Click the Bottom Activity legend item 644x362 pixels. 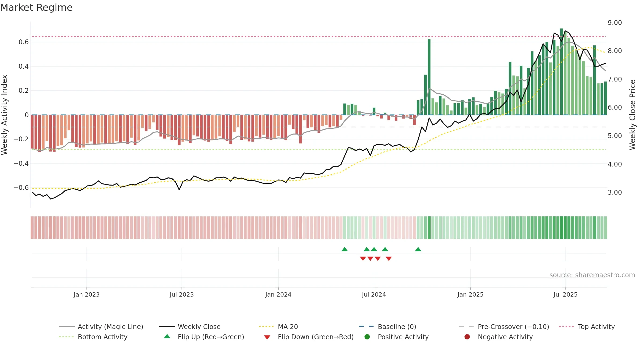93,337
